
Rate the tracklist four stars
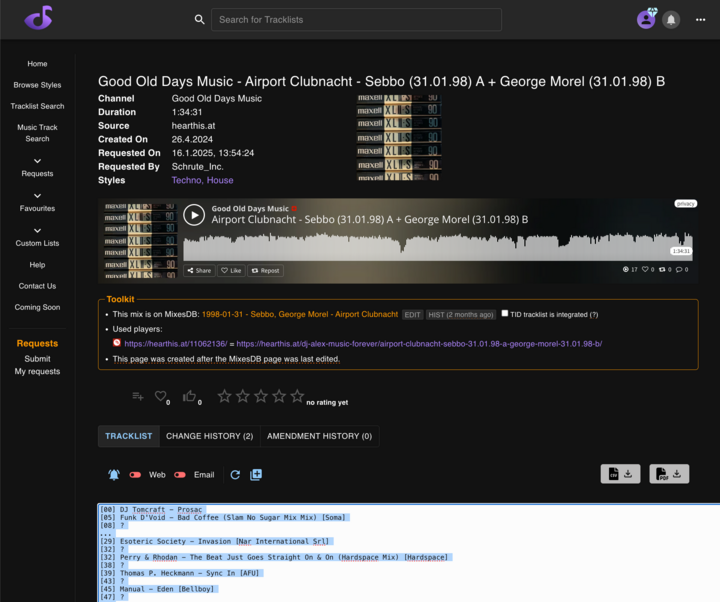point(279,396)
